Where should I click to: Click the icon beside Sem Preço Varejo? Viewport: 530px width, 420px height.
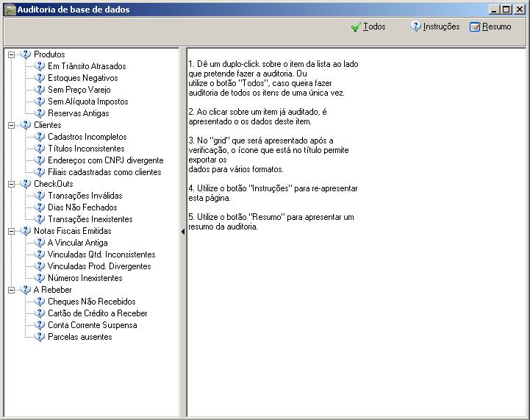pyautogui.click(x=39, y=90)
